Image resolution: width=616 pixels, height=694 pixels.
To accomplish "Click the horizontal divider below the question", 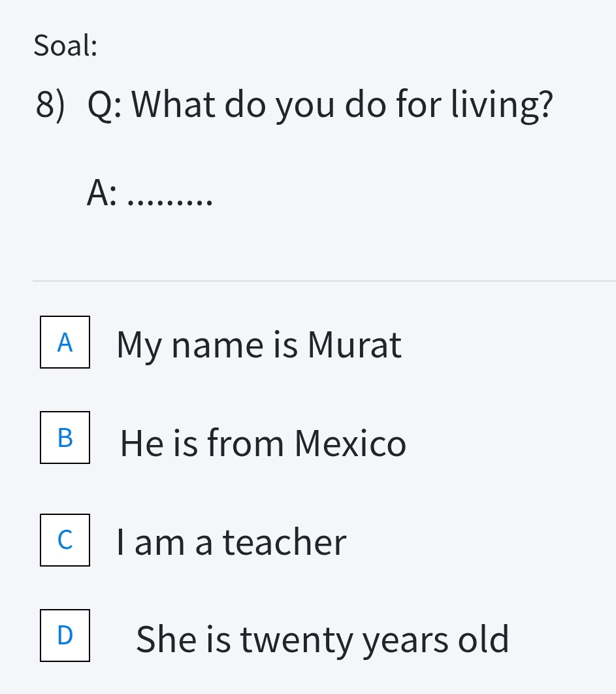I will click(324, 281).
